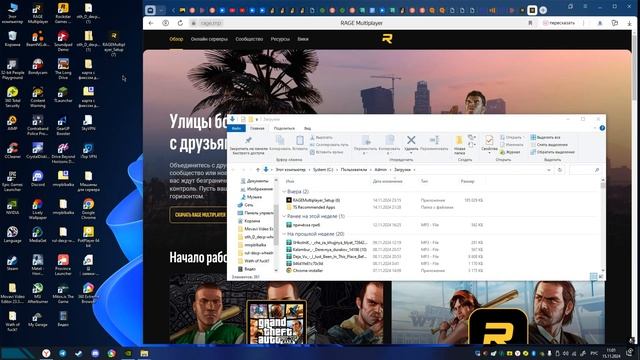Select 'Музыка' in Explorer navigation pane
This screenshot has height=360, width=640.
251,197
